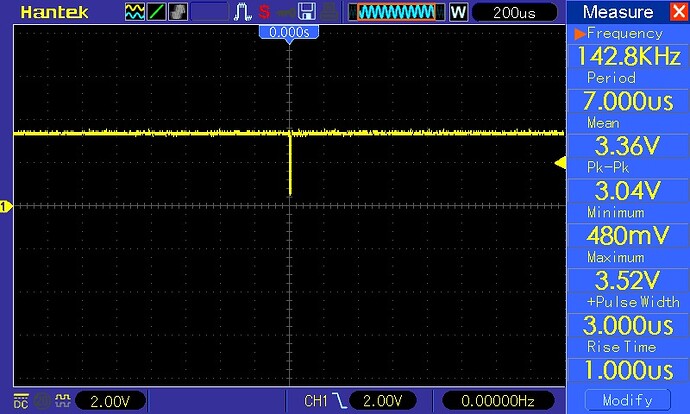Click the 1.000us rise time value

[x=628, y=370]
